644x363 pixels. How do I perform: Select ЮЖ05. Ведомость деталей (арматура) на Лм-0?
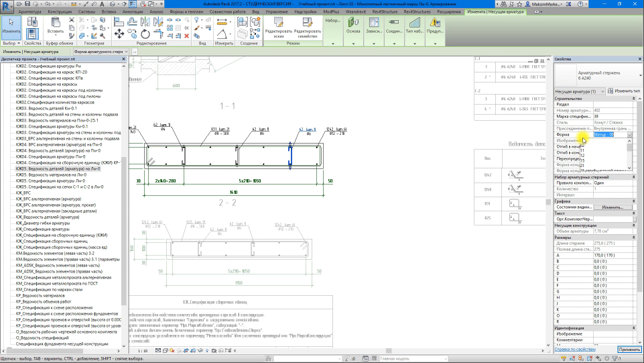click(58, 169)
